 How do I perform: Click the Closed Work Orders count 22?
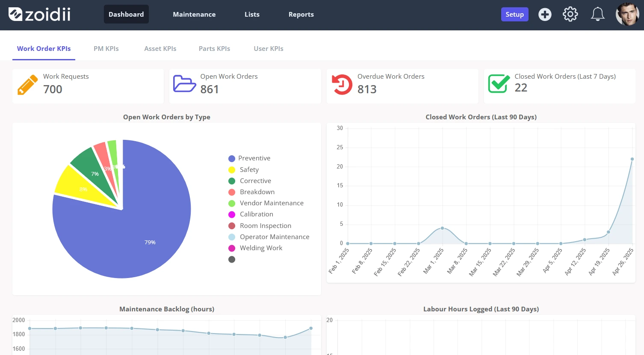tap(521, 88)
